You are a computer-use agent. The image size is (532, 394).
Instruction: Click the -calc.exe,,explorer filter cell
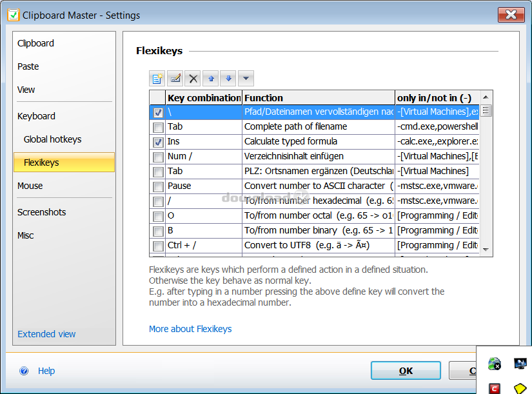point(437,142)
